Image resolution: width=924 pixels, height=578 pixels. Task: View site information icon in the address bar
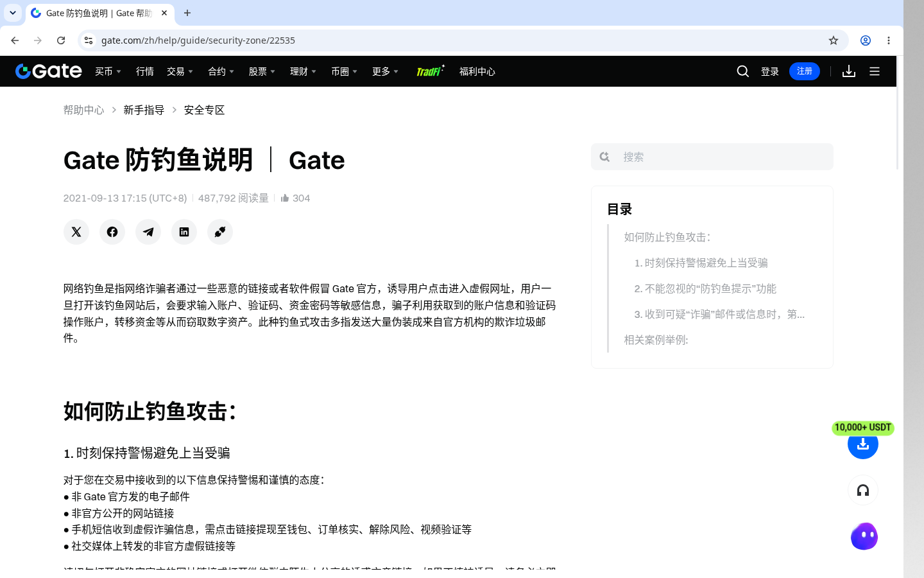coord(89,40)
